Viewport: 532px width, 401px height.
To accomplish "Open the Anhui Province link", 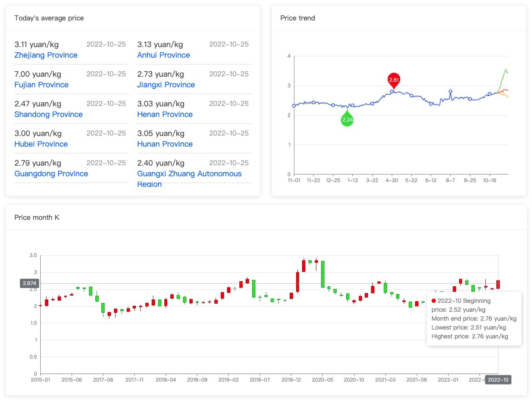I will 163,55.
